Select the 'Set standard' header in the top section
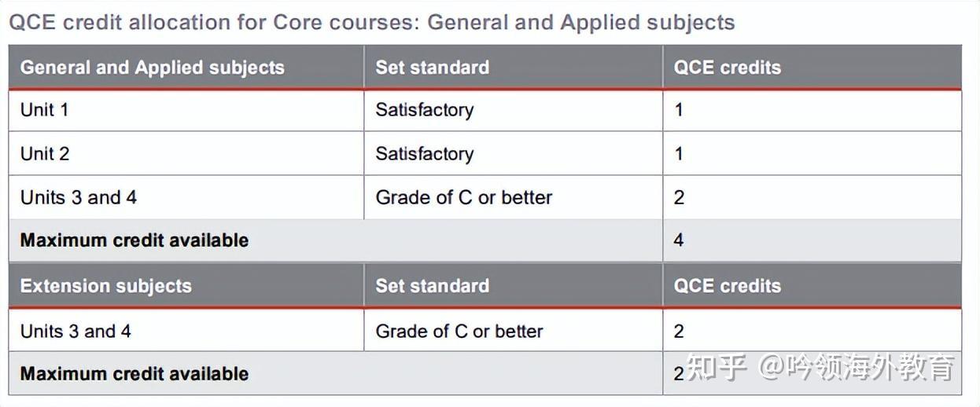This screenshot has width=980, height=407. (432, 68)
